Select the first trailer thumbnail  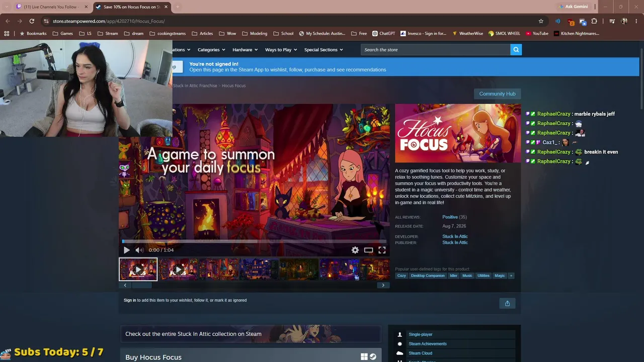click(x=138, y=269)
